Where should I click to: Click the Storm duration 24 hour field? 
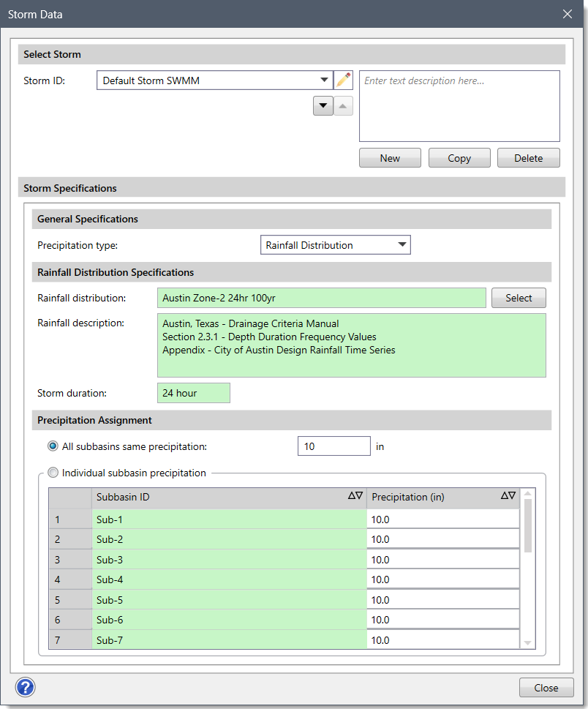193,393
